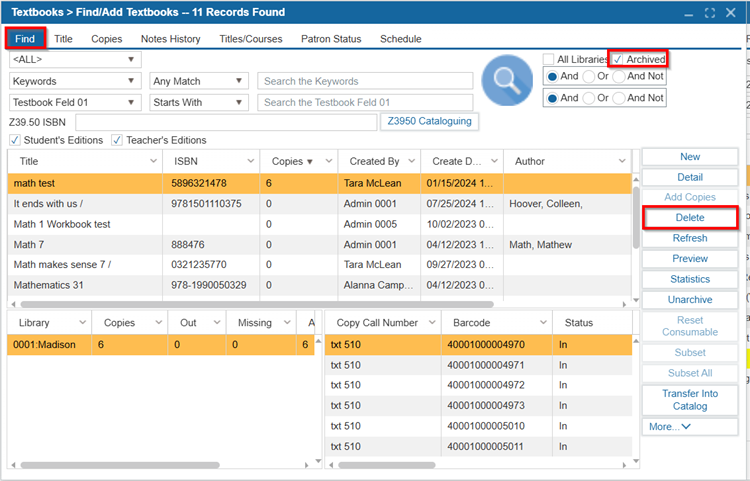Click Transfer Into Catalog button
The image size is (750, 481).
point(690,400)
